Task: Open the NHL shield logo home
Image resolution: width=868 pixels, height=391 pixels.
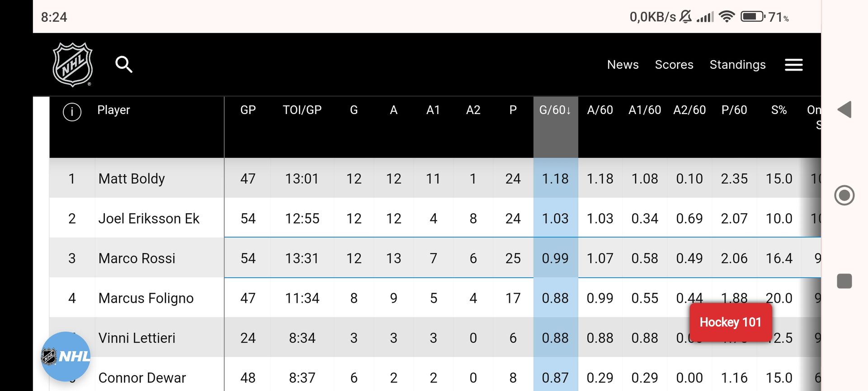Action: [72, 64]
